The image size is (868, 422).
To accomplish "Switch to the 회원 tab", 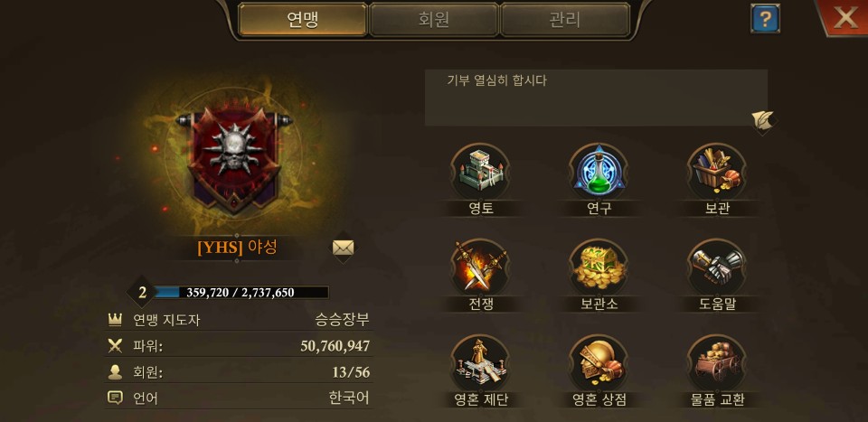I will (434, 19).
